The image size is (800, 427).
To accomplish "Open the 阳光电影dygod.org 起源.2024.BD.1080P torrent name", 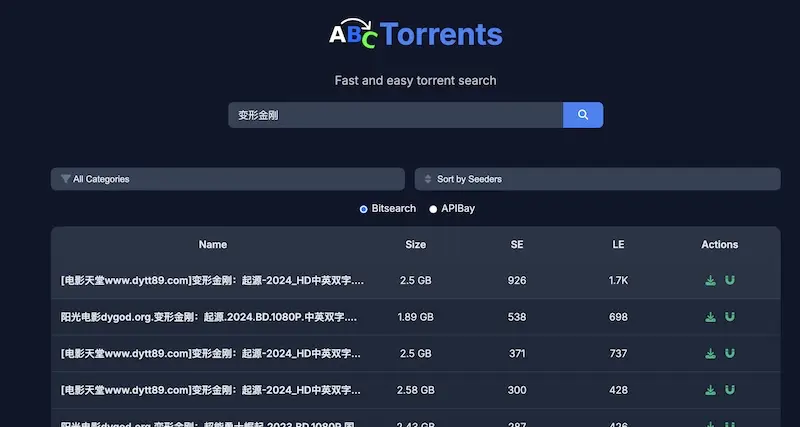I will pos(209,317).
